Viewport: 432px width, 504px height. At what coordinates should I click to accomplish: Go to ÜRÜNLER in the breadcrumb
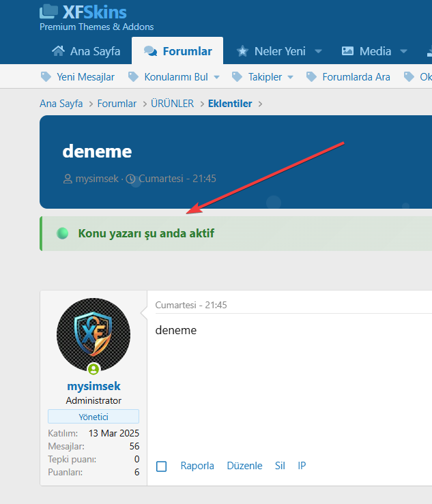point(172,104)
